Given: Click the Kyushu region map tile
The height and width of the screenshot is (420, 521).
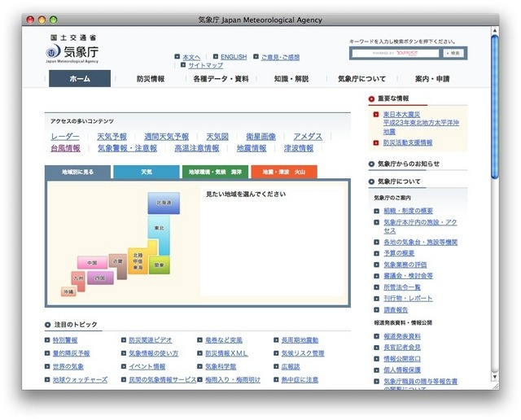Looking at the screenshot, I should coord(79,278).
